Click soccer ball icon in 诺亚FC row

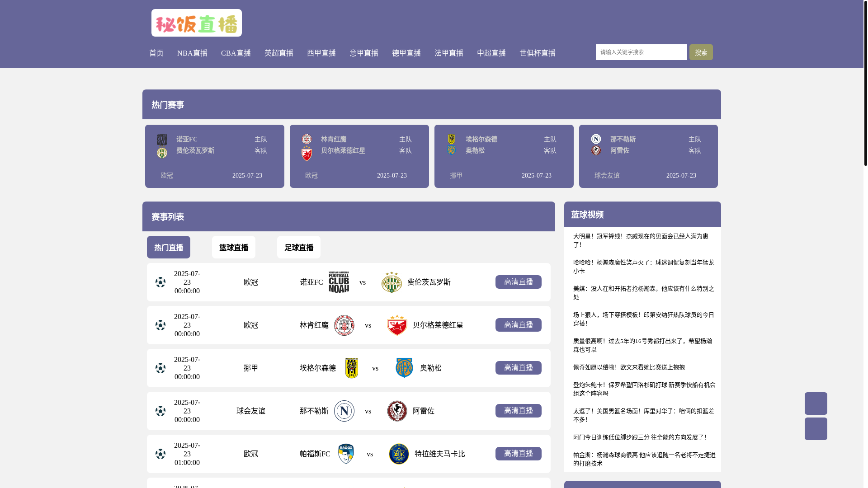(x=160, y=282)
